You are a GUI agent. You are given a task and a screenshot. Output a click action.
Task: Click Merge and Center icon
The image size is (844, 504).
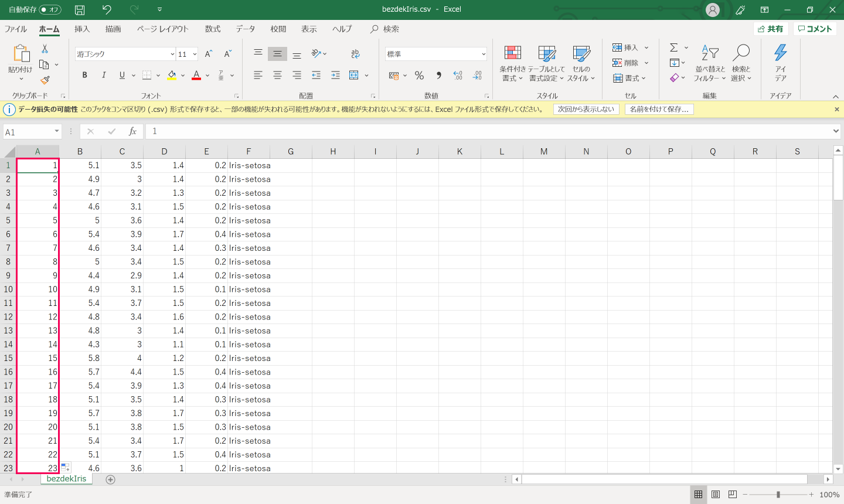[353, 75]
